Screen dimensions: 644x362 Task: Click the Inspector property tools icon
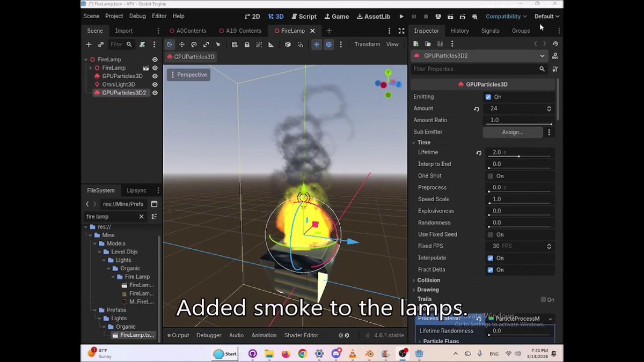(x=555, y=69)
